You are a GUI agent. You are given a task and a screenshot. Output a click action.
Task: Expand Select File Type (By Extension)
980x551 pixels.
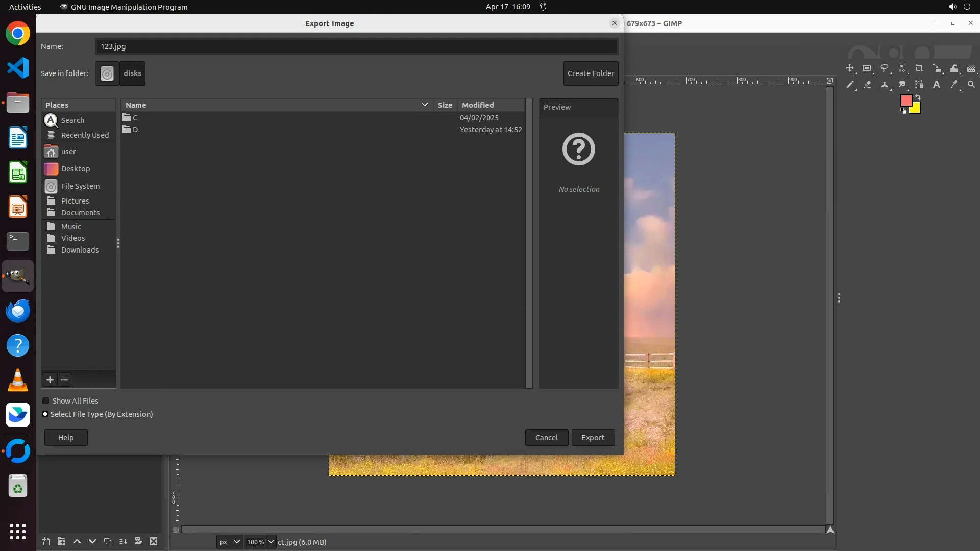(45, 414)
